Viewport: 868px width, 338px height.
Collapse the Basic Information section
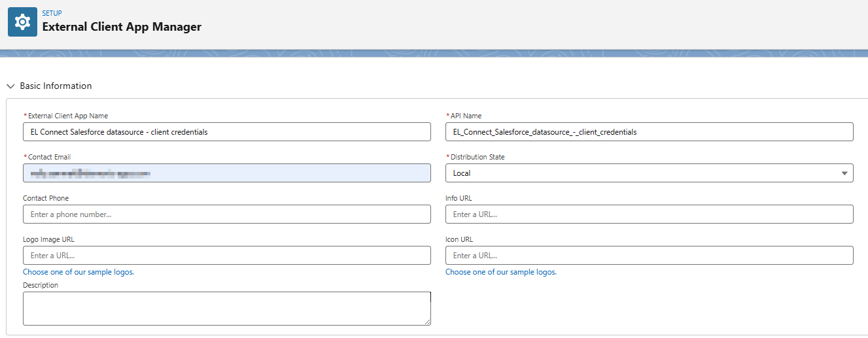(11, 86)
